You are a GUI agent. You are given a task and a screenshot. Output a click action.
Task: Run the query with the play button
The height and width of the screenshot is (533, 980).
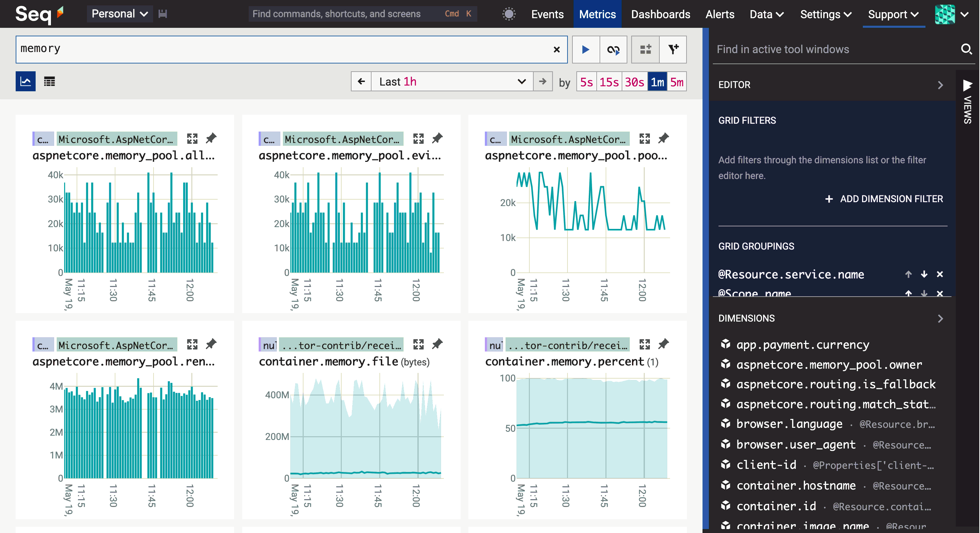[x=586, y=50]
